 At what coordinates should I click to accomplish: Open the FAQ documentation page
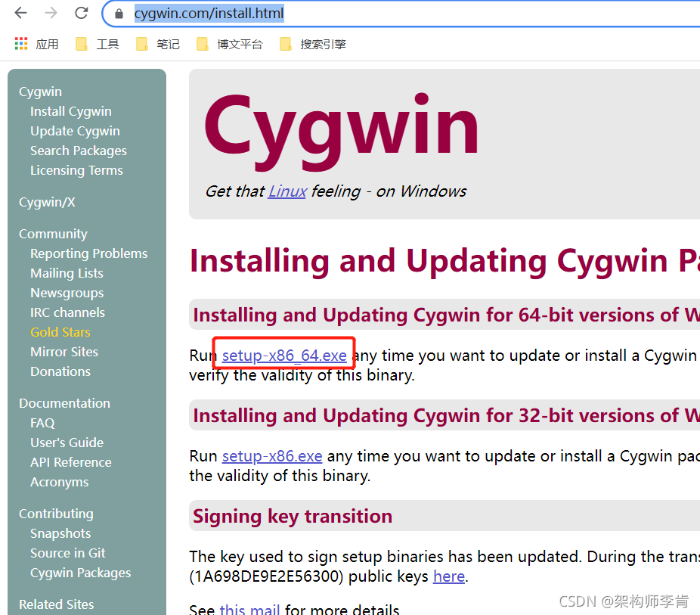tap(42, 422)
